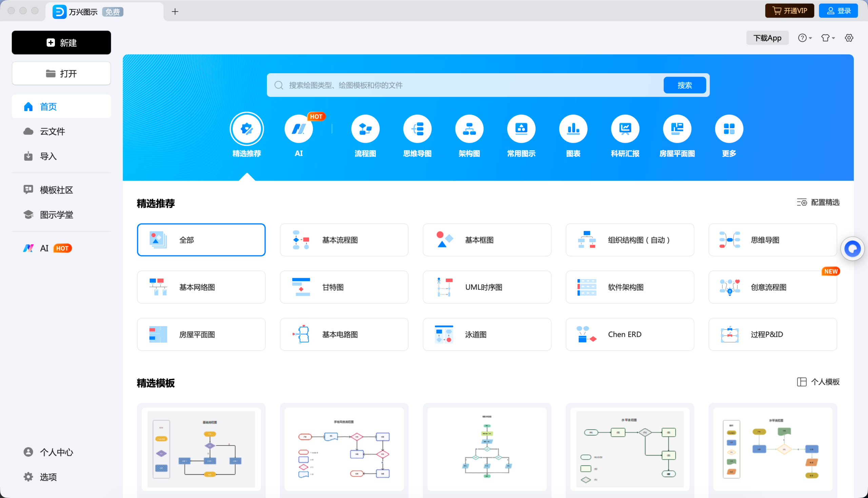Screen dimensions: 868x498
Task: Choose the 创意流程图 card
Action: (773, 287)
